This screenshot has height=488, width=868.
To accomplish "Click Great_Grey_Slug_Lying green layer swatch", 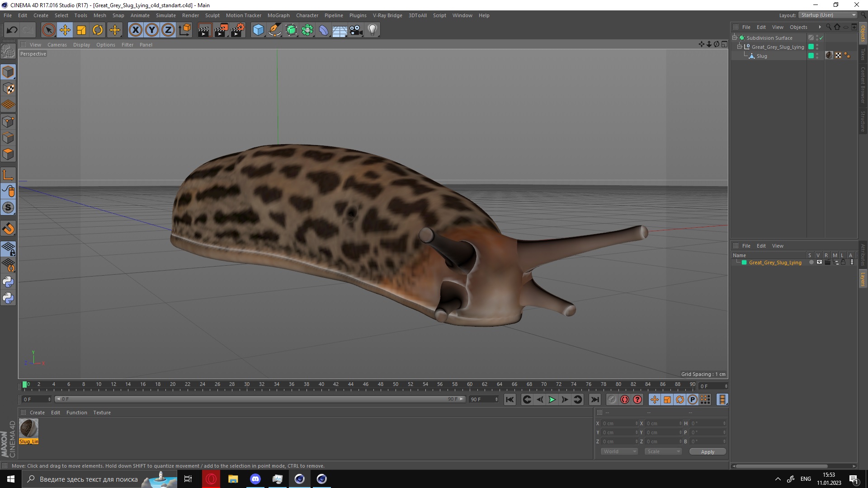I will coord(811,47).
